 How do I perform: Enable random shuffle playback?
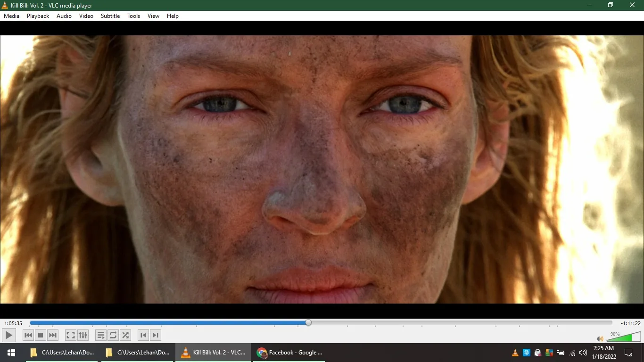(125, 335)
